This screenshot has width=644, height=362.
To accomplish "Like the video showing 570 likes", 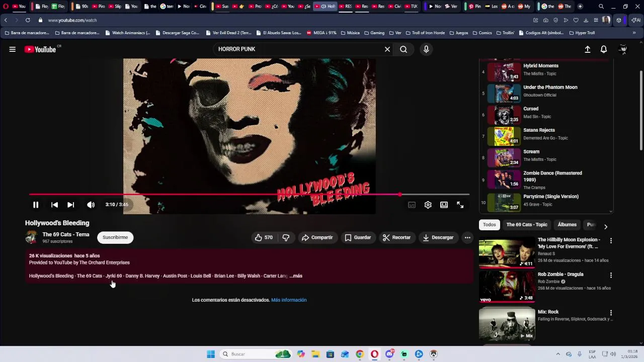I will pyautogui.click(x=264, y=237).
